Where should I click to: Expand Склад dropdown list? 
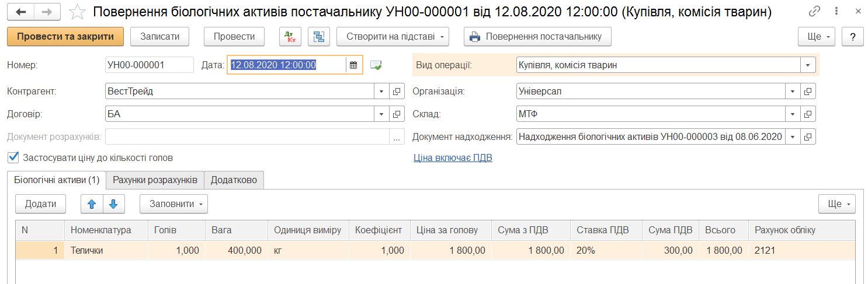[x=793, y=114]
